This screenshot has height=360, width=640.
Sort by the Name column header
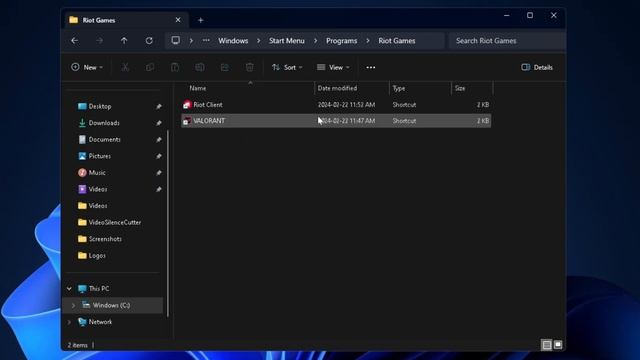click(x=198, y=88)
